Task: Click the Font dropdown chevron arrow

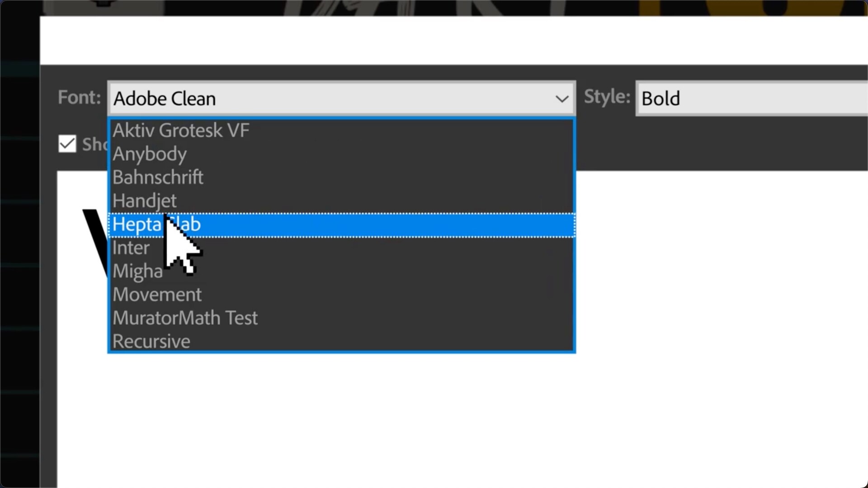Action: coord(562,99)
